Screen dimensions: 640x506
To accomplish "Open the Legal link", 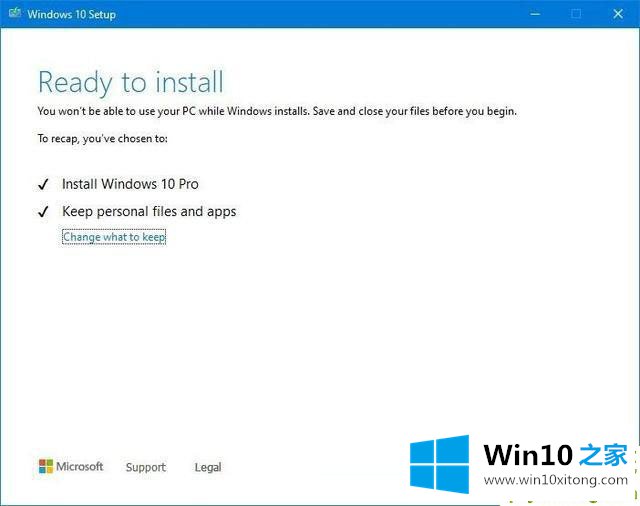I will click(208, 467).
